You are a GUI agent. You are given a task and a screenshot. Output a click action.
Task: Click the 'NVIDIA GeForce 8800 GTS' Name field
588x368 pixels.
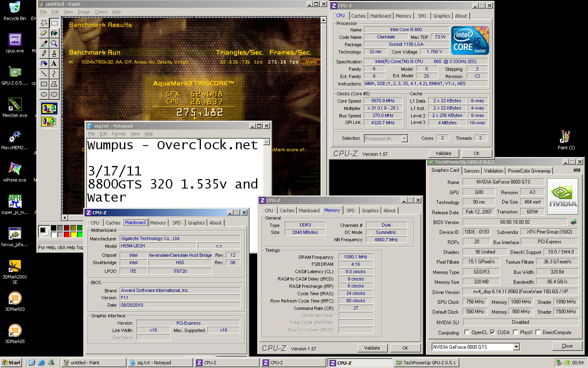(503, 182)
